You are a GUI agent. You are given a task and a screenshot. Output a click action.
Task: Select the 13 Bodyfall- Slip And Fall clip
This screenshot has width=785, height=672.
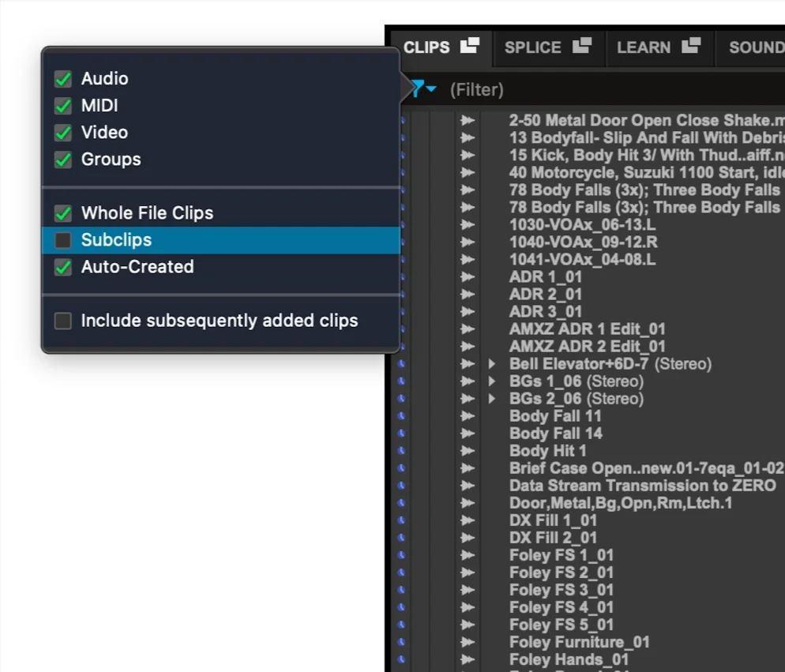point(647,137)
